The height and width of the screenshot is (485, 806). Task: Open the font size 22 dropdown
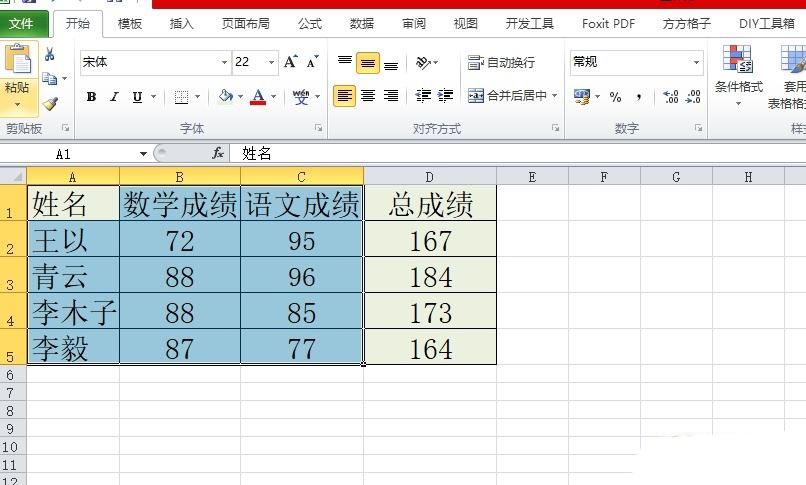271,63
